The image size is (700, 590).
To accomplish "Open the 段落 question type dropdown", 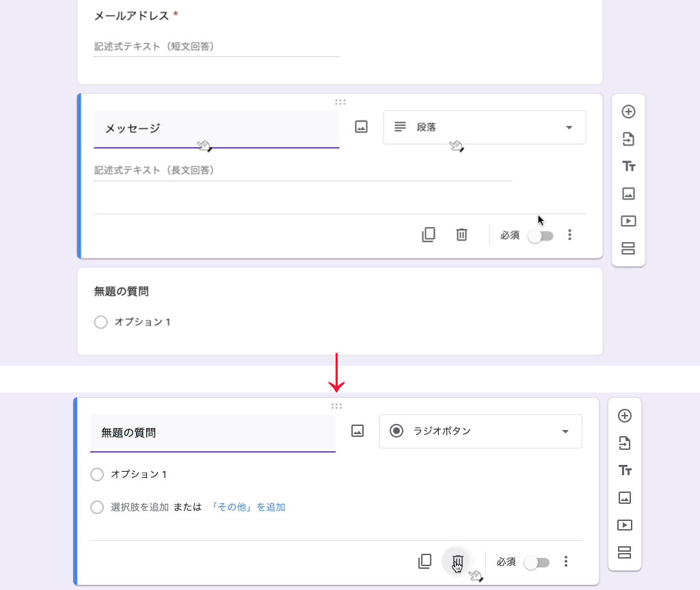I will point(485,127).
